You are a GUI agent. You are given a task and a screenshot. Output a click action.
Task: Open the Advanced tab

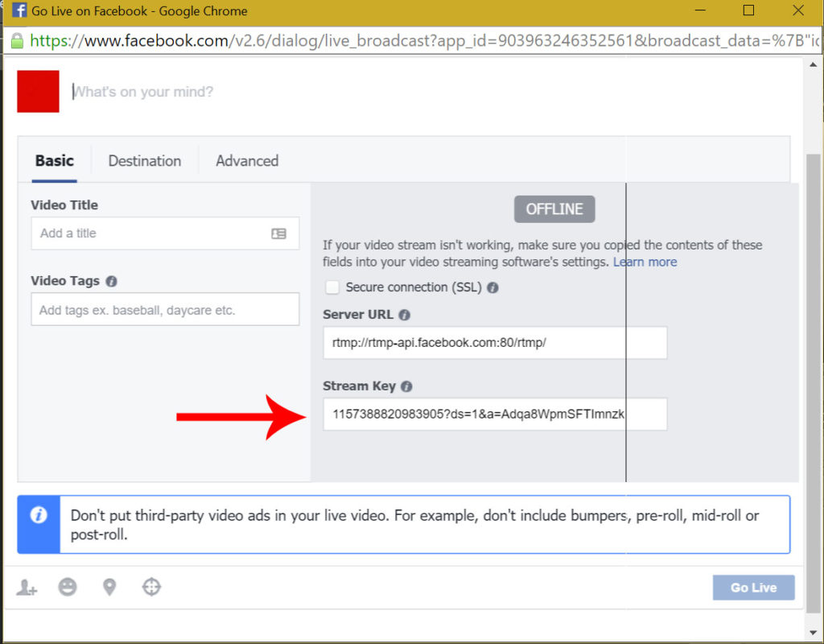247,161
